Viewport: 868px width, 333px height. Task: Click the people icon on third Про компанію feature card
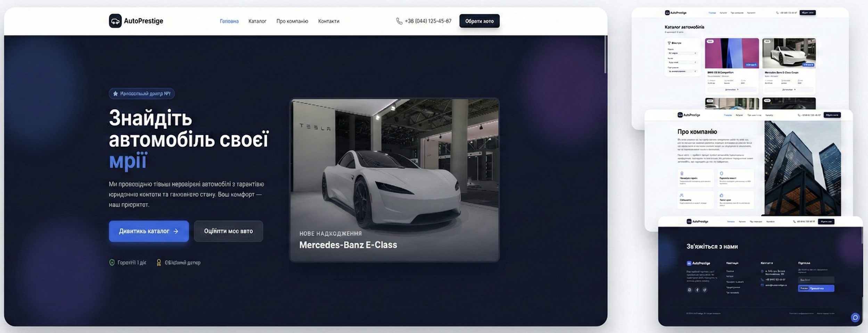pos(682,195)
